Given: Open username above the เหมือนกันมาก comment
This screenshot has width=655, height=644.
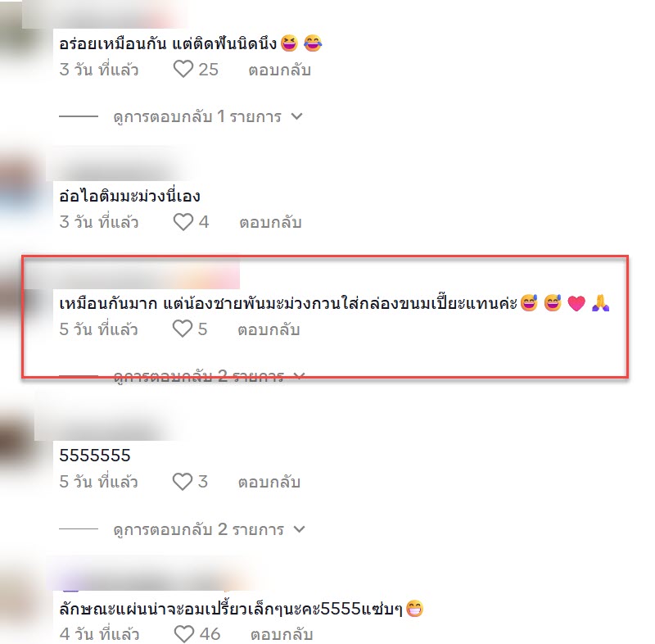Looking at the screenshot, I should [x=132, y=274].
